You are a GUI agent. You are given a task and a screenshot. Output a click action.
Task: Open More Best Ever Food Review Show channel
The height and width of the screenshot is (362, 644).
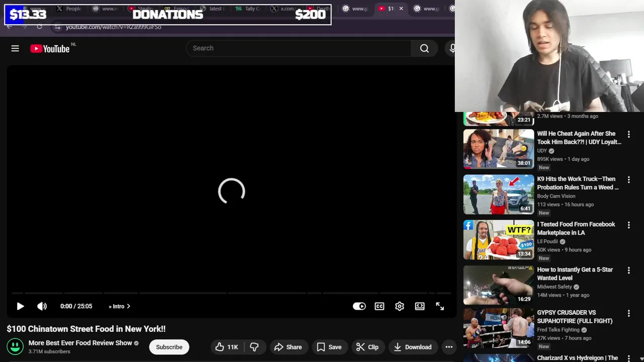pyautogui.click(x=80, y=343)
